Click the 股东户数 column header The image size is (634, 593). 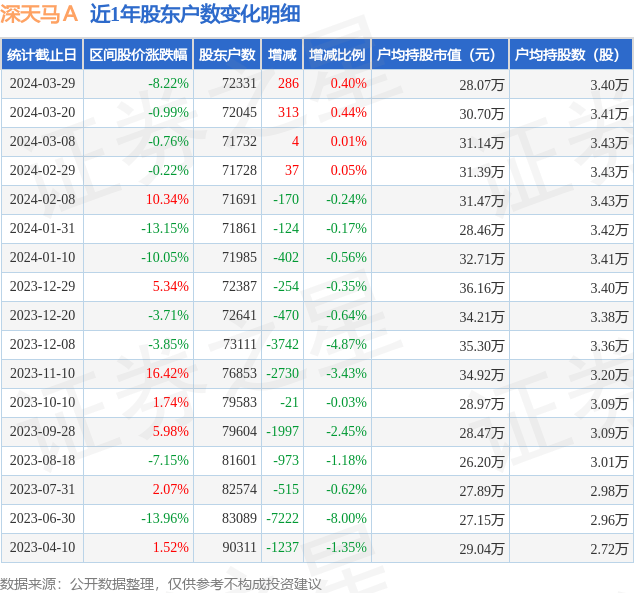pos(227,55)
